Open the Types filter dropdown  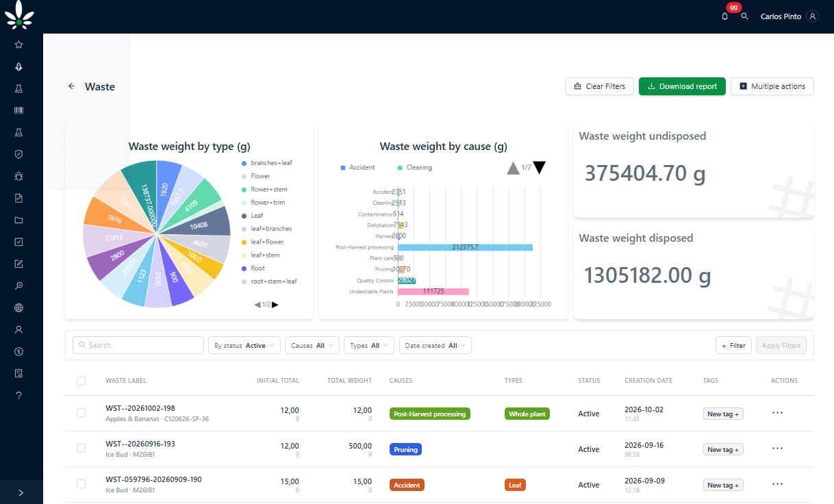click(369, 345)
